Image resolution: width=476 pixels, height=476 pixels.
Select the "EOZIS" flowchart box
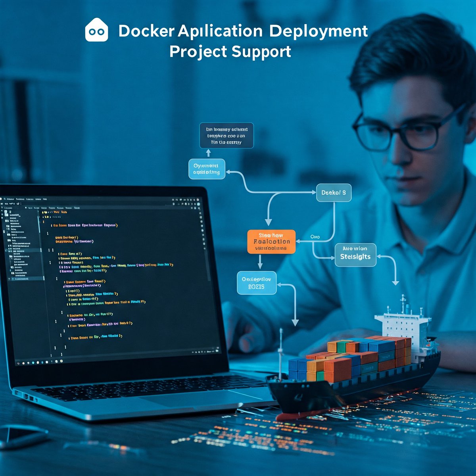point(256,283)
